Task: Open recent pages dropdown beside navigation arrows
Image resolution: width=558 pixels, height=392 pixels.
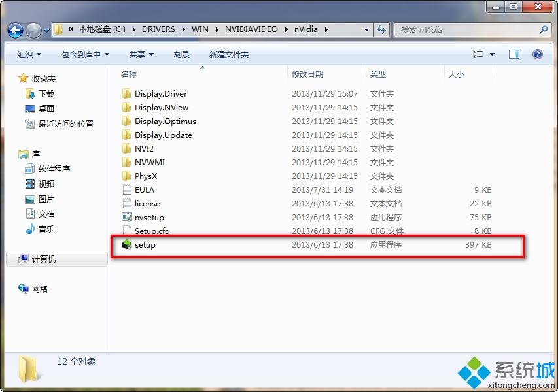Action: click(x=46, y=31)
